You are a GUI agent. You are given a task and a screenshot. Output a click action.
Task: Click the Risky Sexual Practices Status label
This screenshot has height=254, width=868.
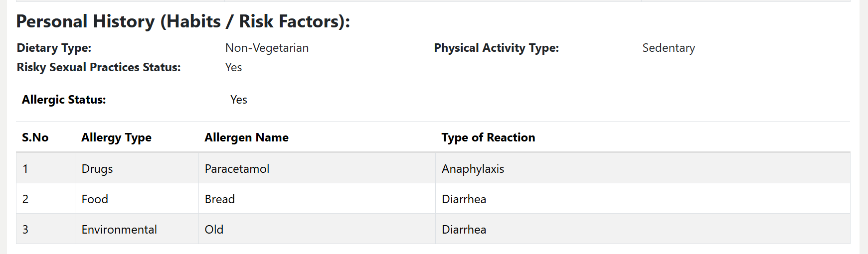99,67
